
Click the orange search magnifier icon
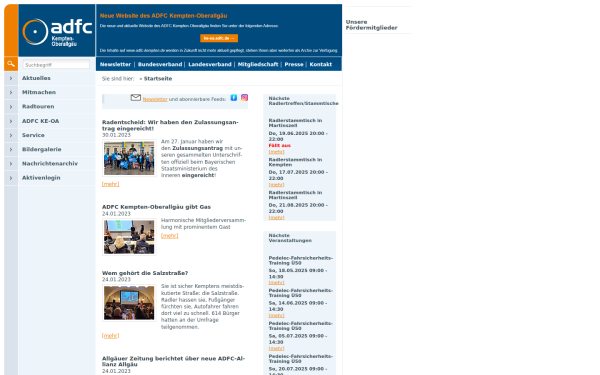coord(11,64)
